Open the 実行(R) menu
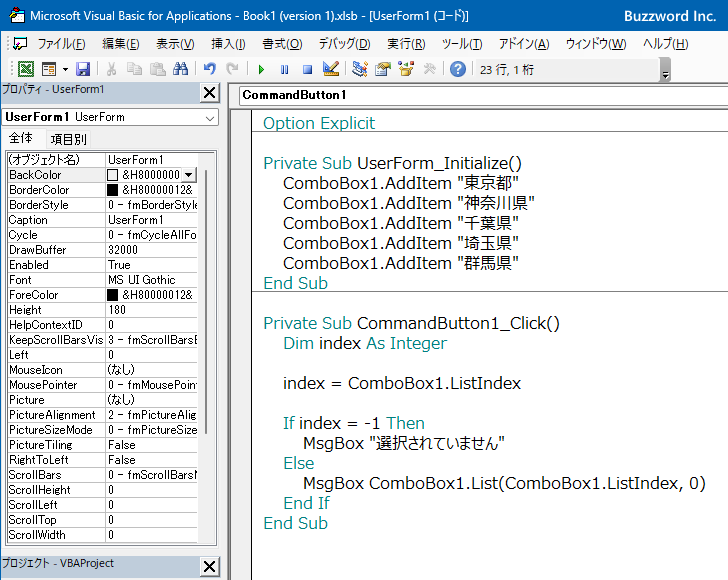 pyautogui.click(x=406, y=44)
